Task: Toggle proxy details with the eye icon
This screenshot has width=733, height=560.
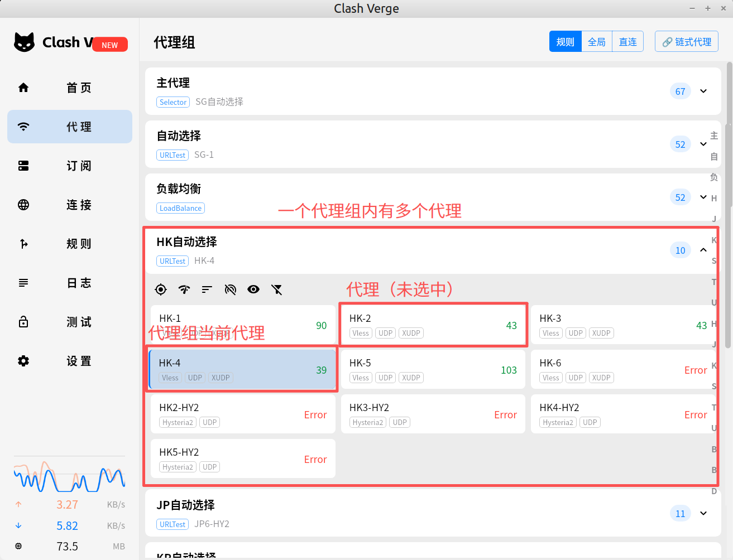Action: click(x=253, y=289)
